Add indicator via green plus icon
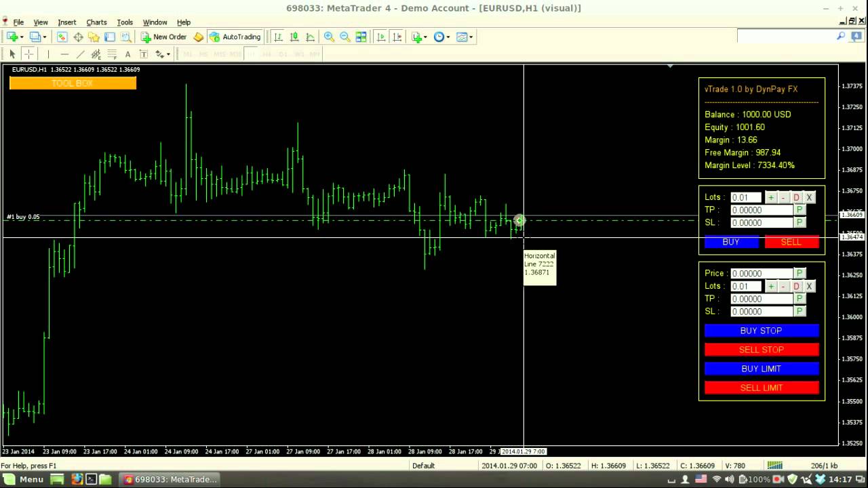Viewport: 868px width, 488px height. [416, 37]
